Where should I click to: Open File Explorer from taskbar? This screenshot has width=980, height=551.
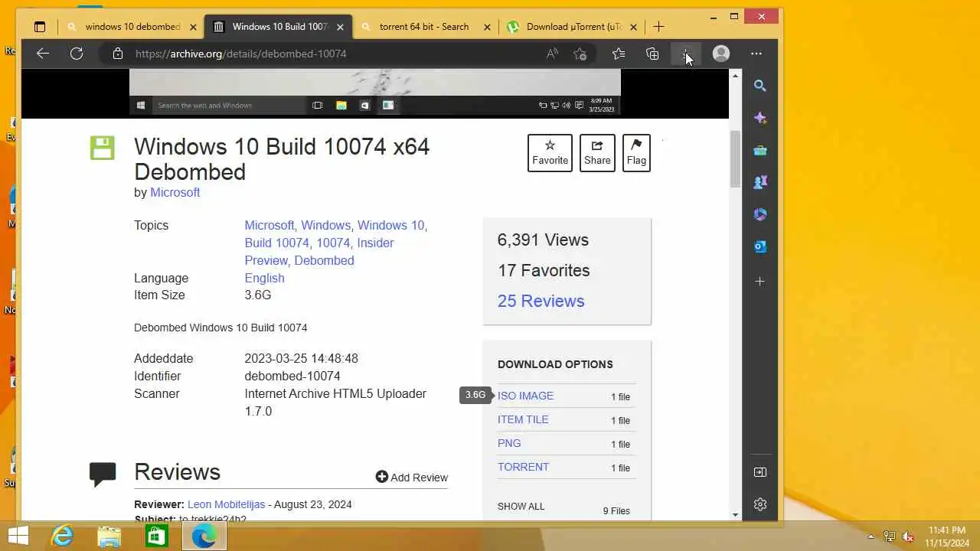tap(109, 536)
